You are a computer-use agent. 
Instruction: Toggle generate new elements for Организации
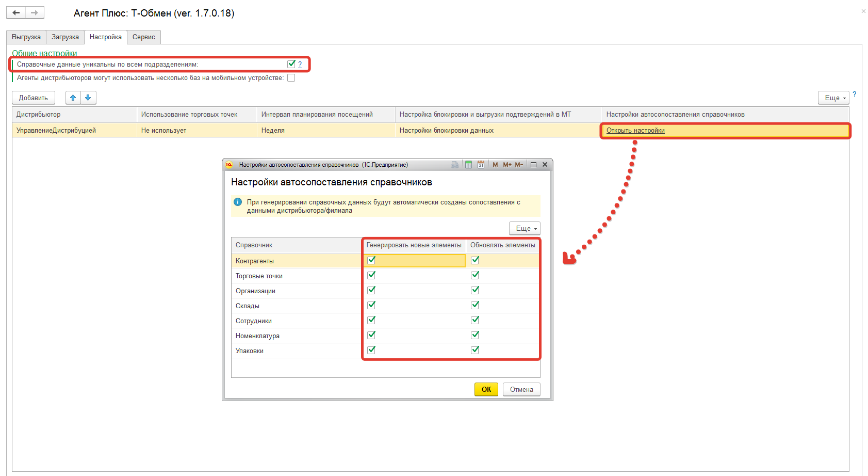pos(371,290)
